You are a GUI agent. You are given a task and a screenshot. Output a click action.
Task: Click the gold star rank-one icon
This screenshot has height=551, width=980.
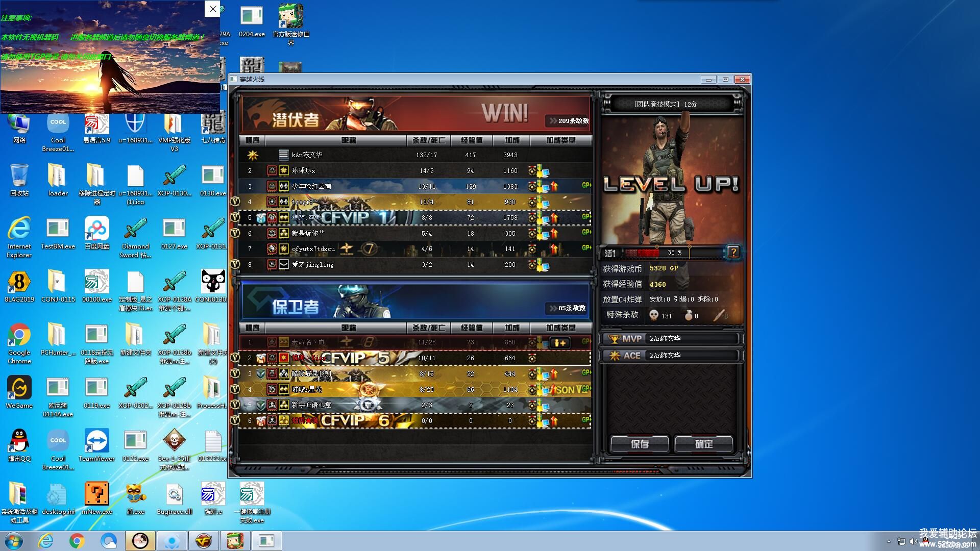click(x=252, y=155)
